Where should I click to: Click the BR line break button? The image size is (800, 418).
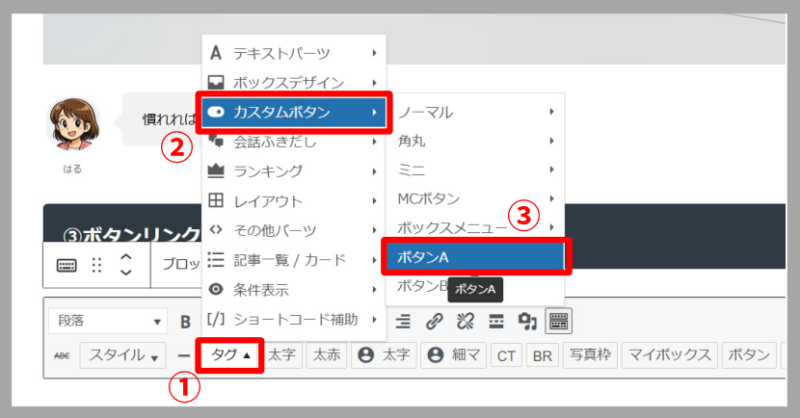click(541, 355)
